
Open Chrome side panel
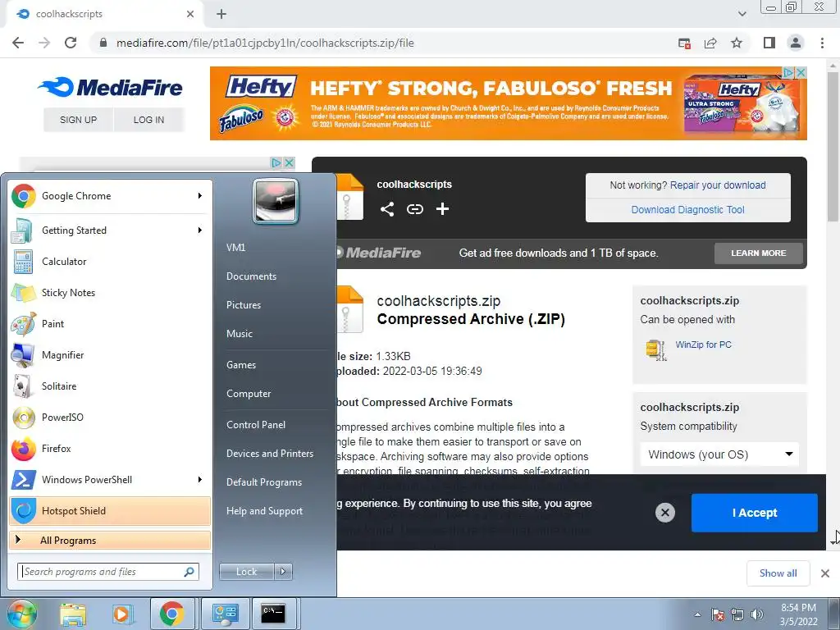coord(769,43)
